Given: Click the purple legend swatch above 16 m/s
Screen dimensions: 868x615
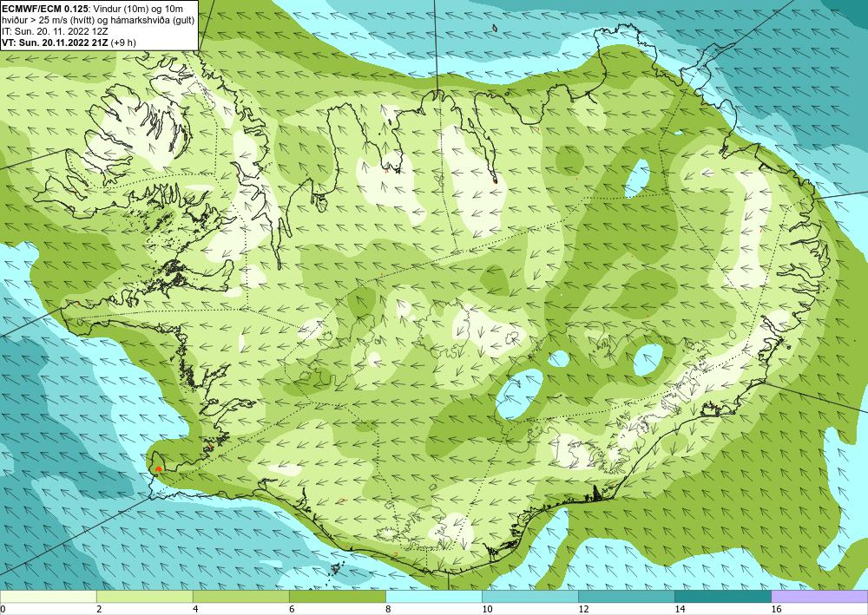Looking at the screenshot, I should pyautogui.click(x=819, y=597).
